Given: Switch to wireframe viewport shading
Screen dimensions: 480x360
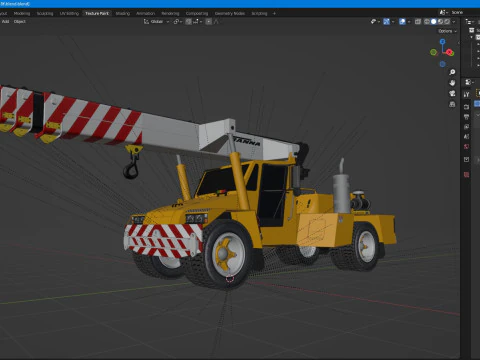Looking at the screenshot, I should pyautogui.click(x=427, y=22).
